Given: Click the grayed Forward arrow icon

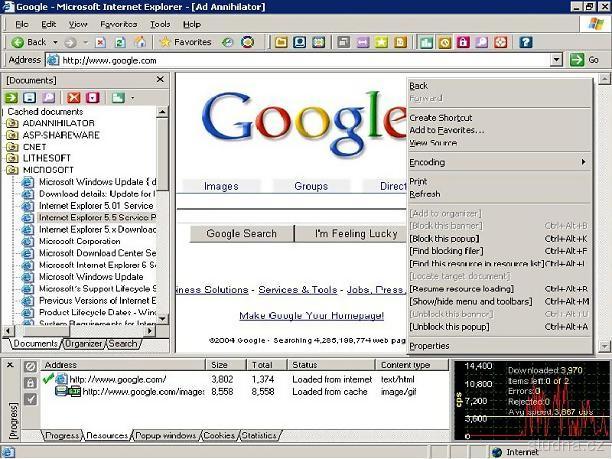Looking at the screenshot, I should [x=70, y=42].
